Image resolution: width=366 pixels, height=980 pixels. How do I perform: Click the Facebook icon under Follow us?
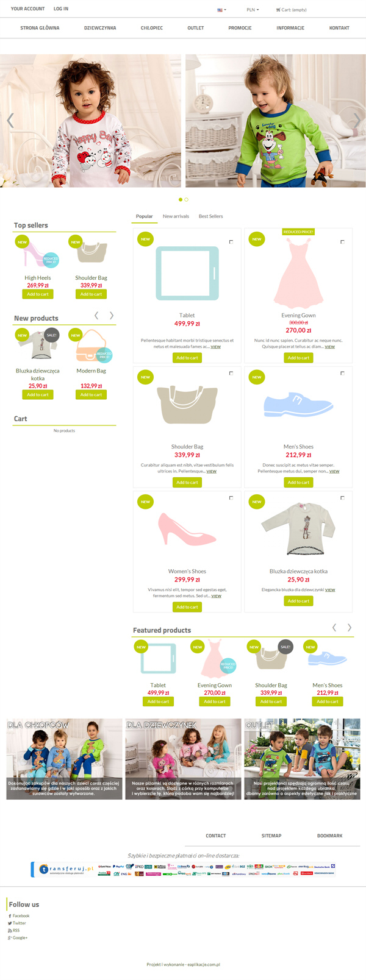coord(10,916)
